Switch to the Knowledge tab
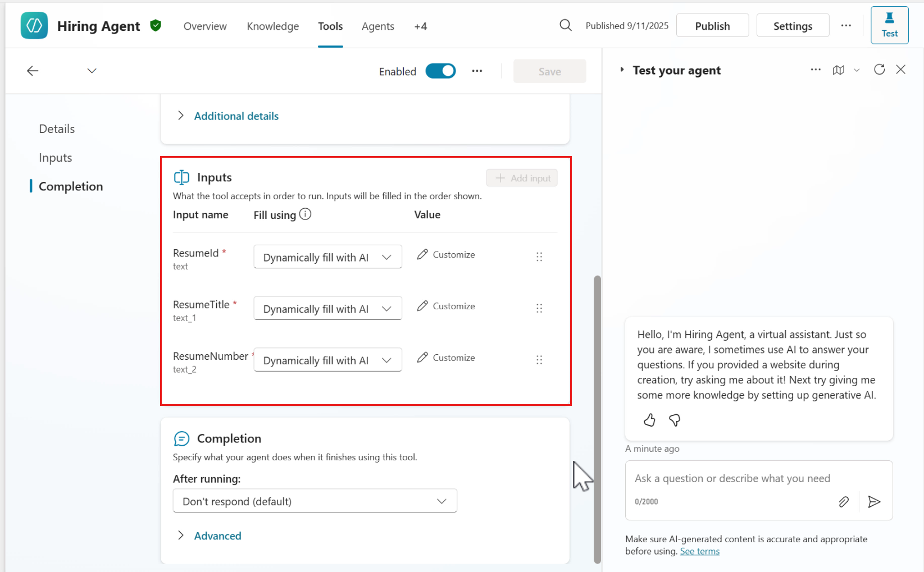The width and height of the screenshot is (924, 572). click(272, 26)
